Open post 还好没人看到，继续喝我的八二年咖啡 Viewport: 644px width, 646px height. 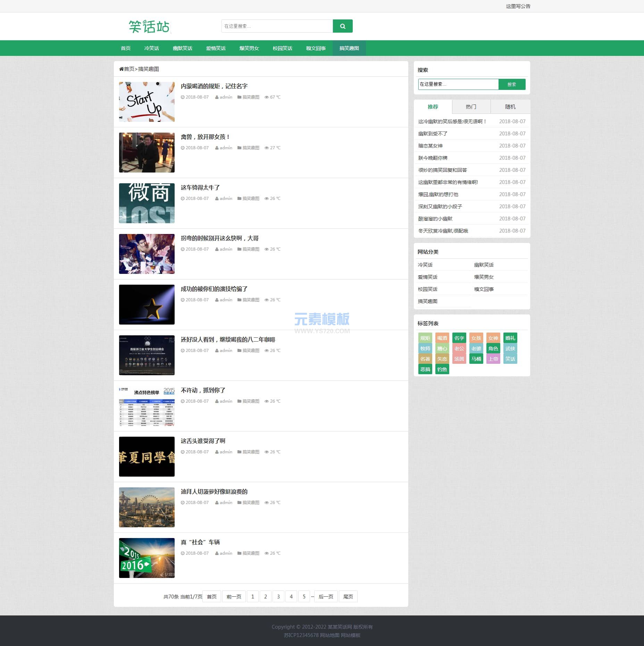pos(228,339)
